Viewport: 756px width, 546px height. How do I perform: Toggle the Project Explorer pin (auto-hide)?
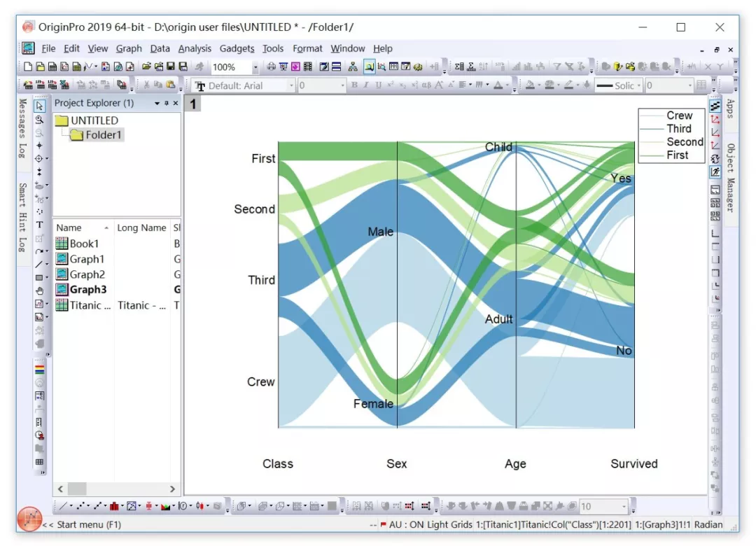(x=167, y=103)
